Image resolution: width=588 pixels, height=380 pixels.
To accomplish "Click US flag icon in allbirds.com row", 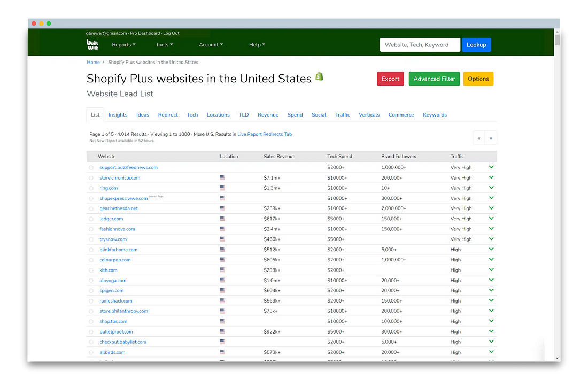I will coord(222,352).
